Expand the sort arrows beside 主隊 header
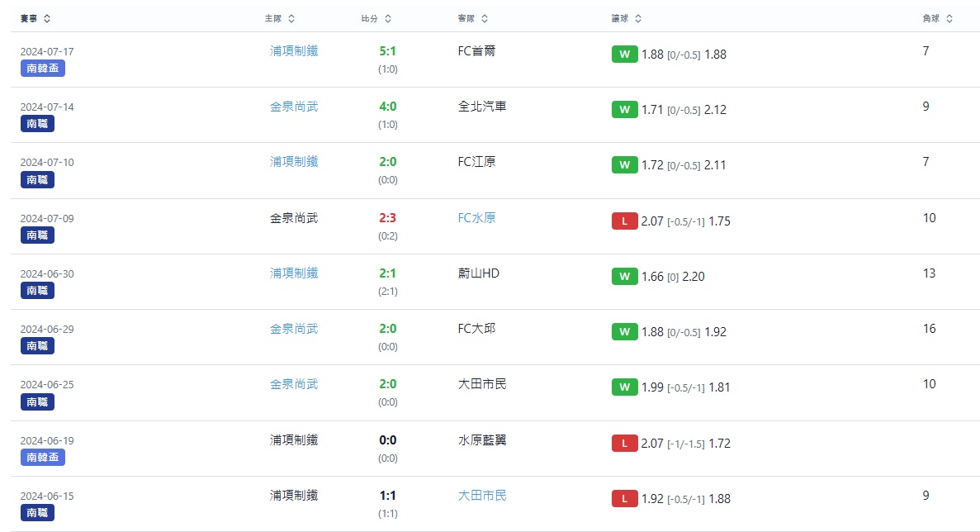980x532 pixels. click(291, 17)
